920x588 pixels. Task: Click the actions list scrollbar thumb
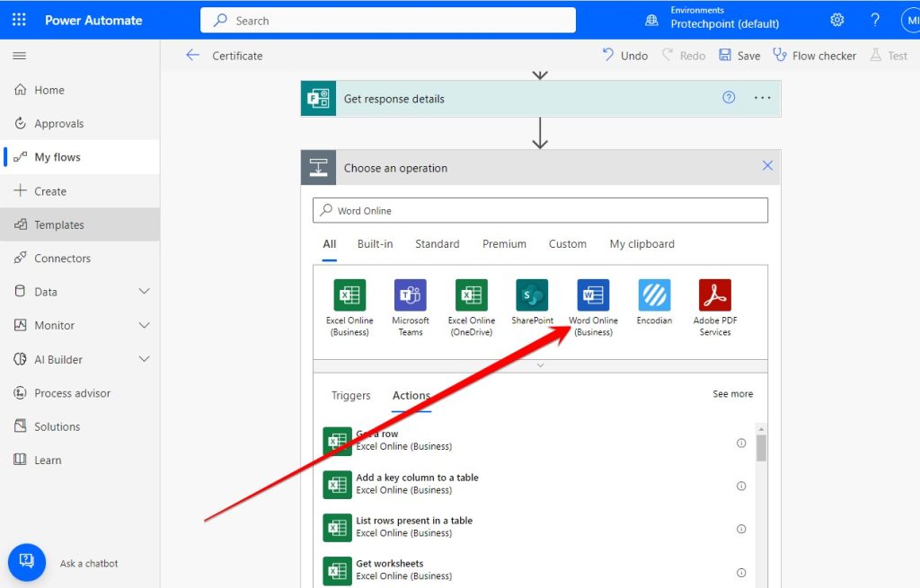[761, 449]
